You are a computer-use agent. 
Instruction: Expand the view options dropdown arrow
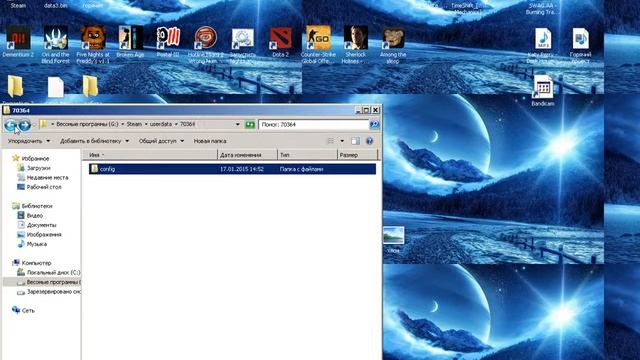342,141
